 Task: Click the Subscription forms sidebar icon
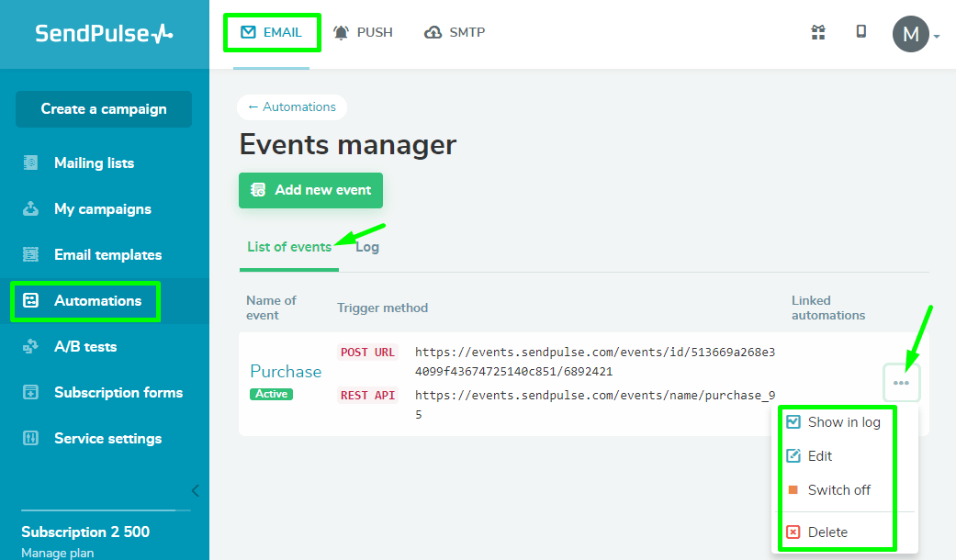[30, 392]
